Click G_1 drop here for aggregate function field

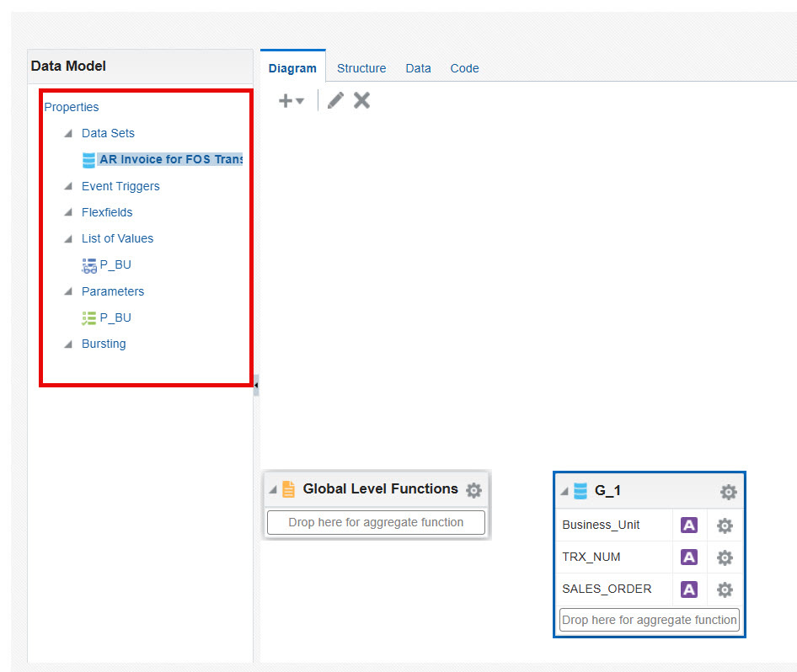coord(649,620)
